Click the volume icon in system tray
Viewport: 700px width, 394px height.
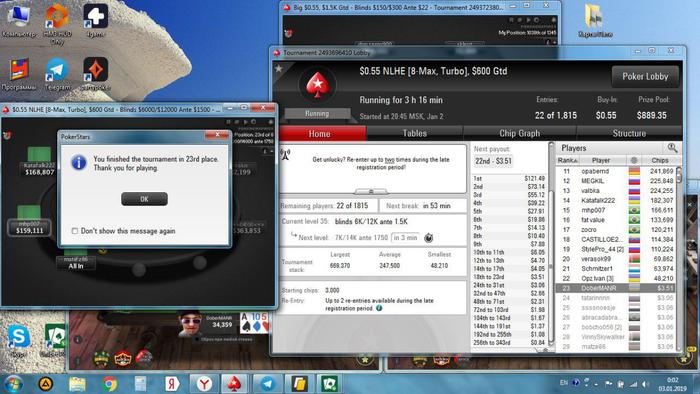(645, 384)
